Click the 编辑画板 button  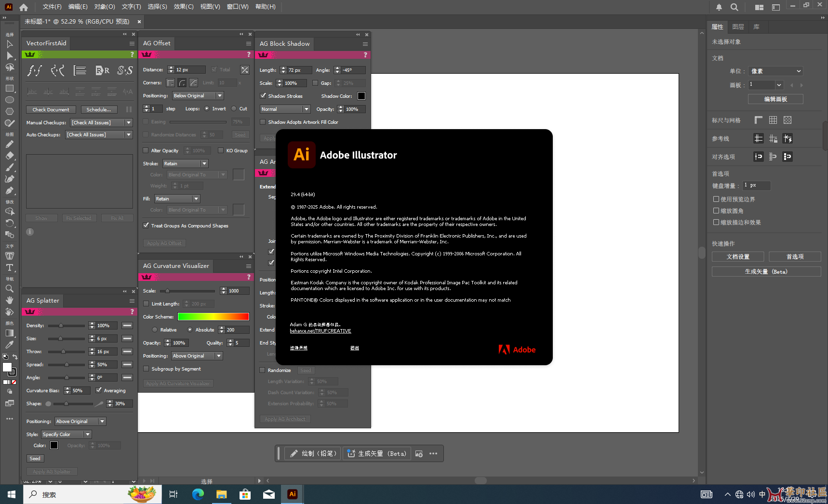pyautogui.click(x=775, y=99)
